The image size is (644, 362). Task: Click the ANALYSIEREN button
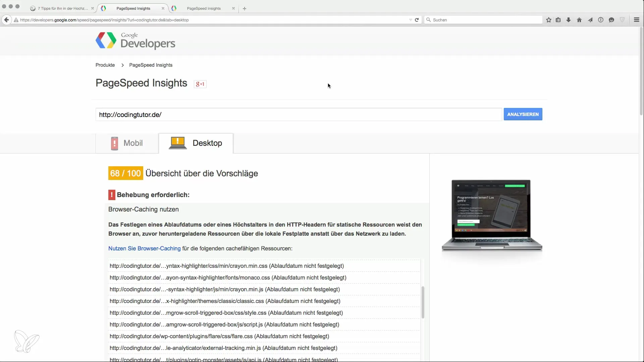coord(523,114)
